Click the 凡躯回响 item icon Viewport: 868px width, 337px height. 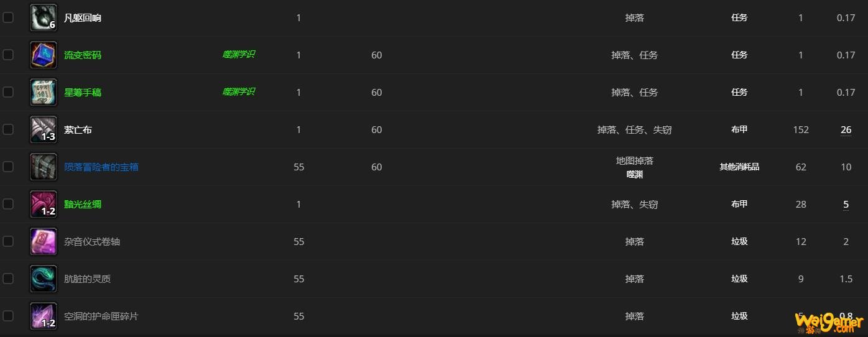(44, 17)
